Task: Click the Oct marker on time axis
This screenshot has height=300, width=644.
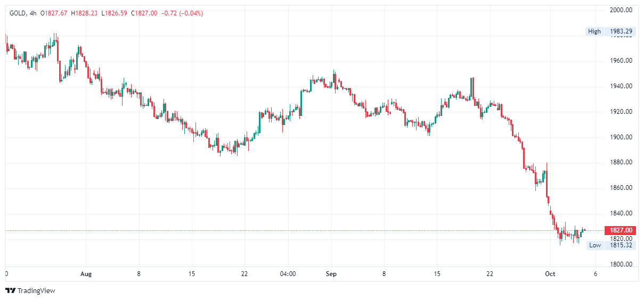Action: [550, 274]
